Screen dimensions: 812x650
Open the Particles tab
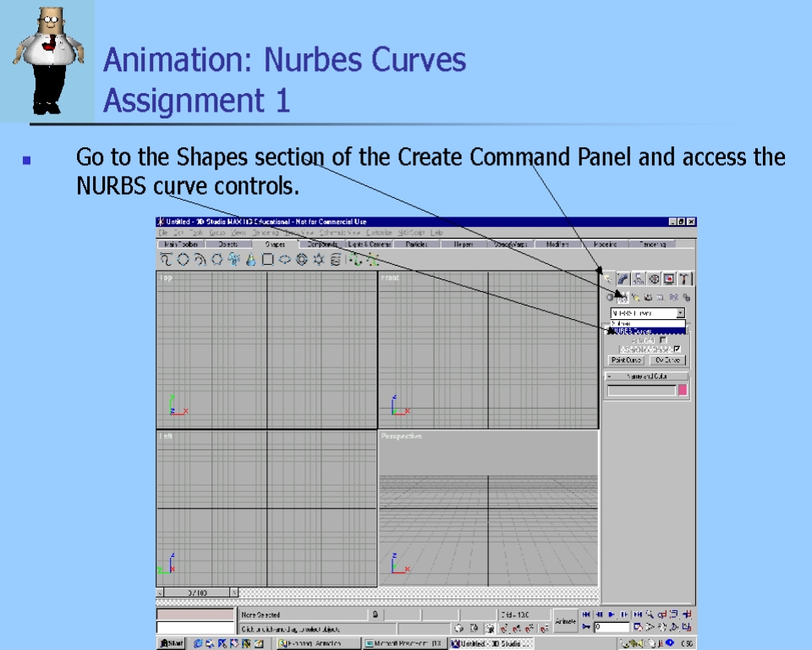point(415,244)
